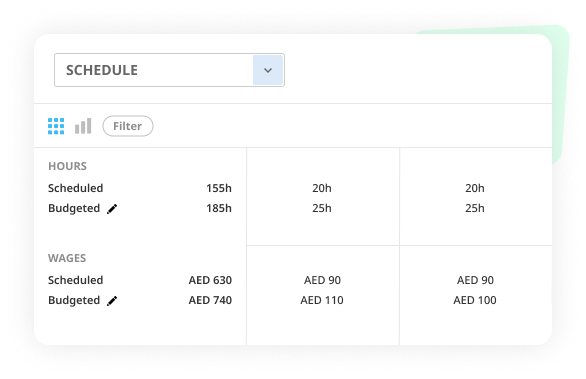586x379 pixels.
Task: Open the SCHEDULE dropdown arrow
Action: pyautogui.click(x=268, y=70)
